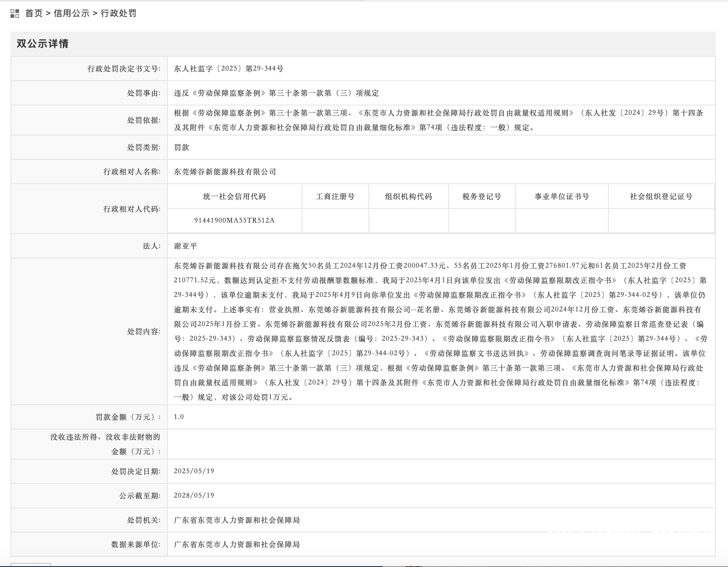Click the 统一社会信用代码 column header
The image size is (728, 567).
(x=234, y=197)
